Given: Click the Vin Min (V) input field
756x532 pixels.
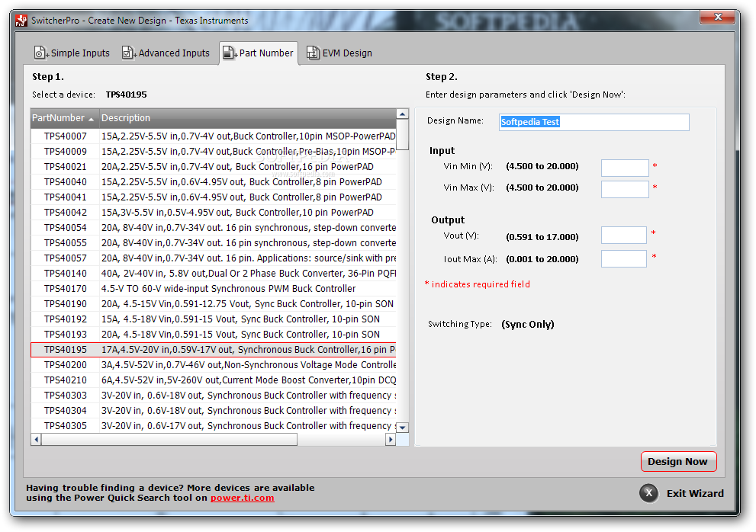Looking at the screenshot, I should (625, 168).
